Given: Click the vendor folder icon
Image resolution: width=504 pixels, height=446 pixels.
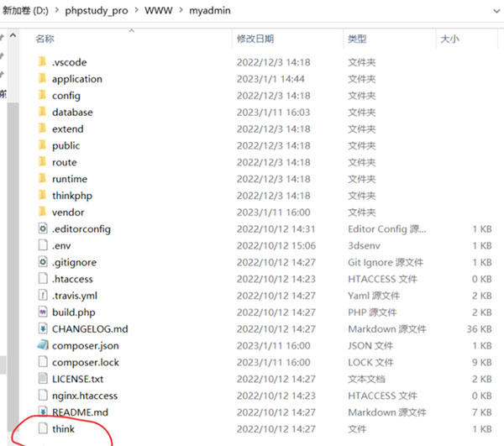Looking at the screenshot, I should (42, 211).
